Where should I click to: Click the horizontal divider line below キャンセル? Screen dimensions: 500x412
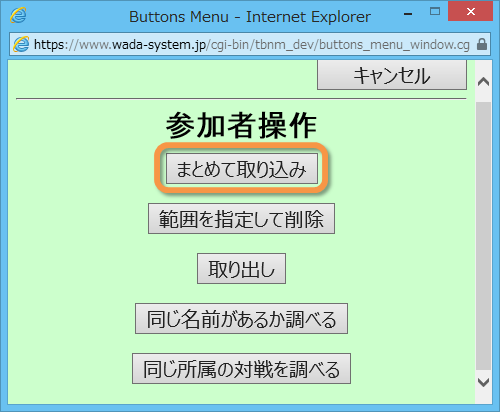pos(241,99)
